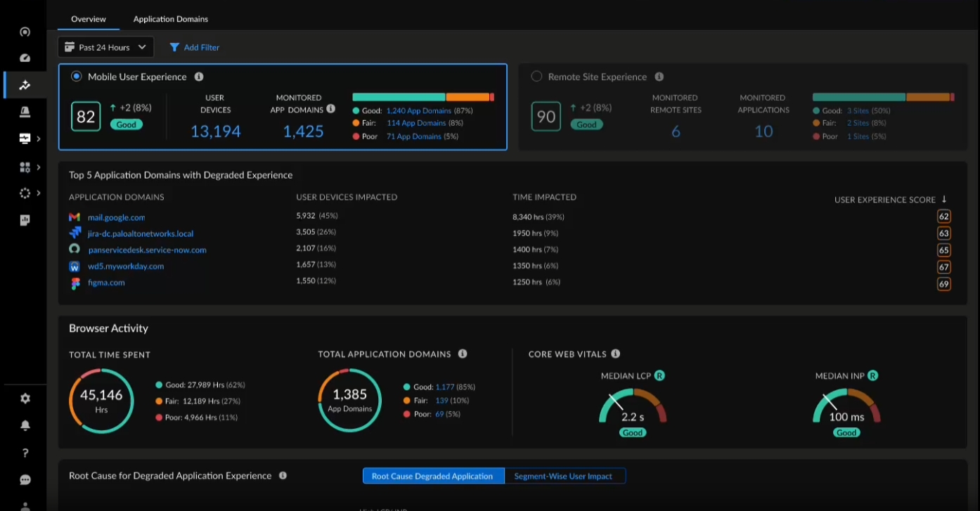Open the settings gear in the sidebar
This screenshot has height=511, width=980.
(25, 398)
